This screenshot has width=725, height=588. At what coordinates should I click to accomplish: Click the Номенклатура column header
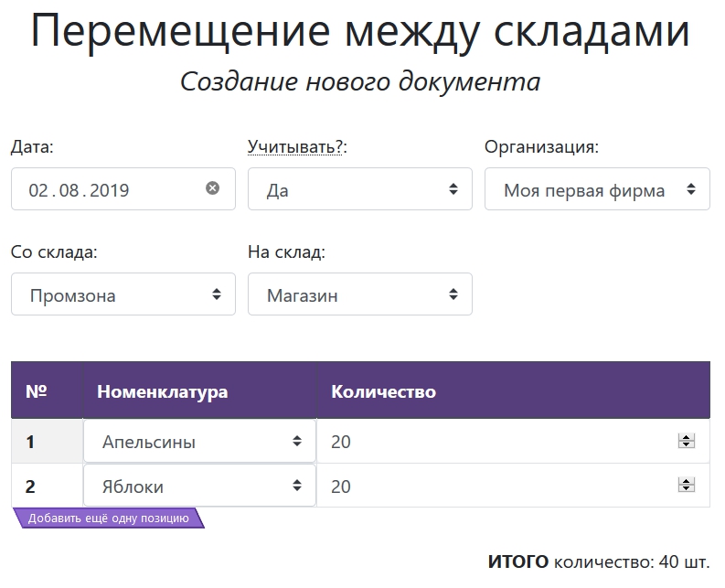click(162, 391)
